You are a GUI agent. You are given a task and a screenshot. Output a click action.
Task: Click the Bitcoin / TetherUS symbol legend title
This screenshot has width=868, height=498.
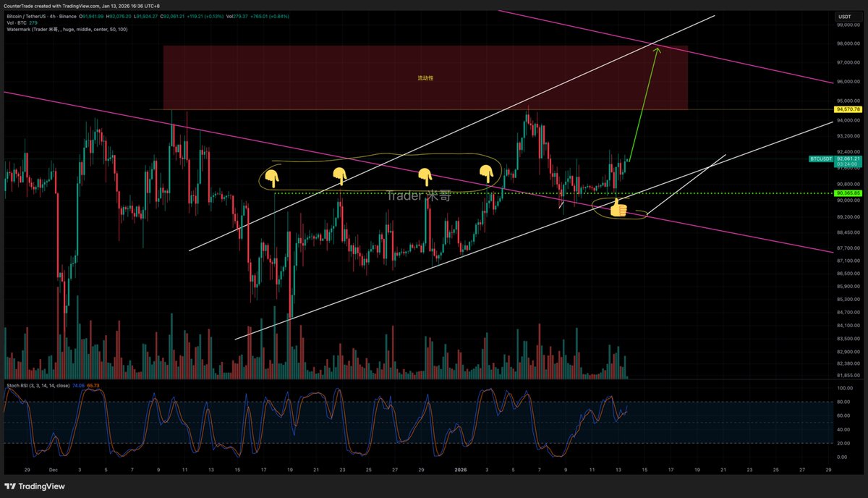[42, 16]
